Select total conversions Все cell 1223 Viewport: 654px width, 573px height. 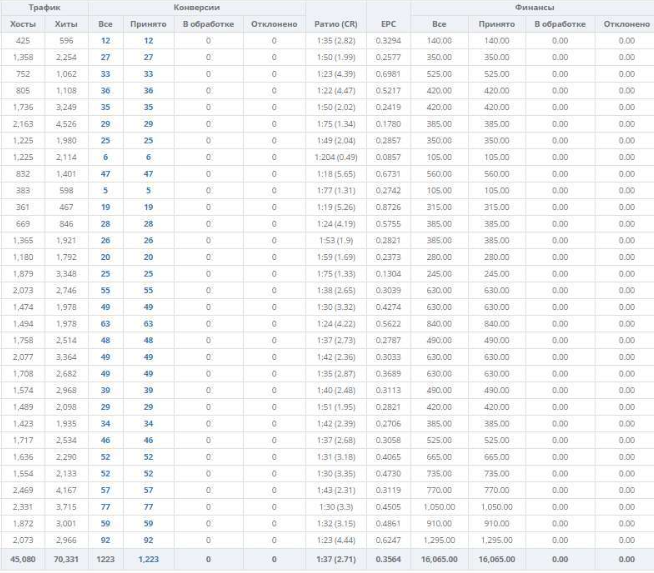(106, 559)
